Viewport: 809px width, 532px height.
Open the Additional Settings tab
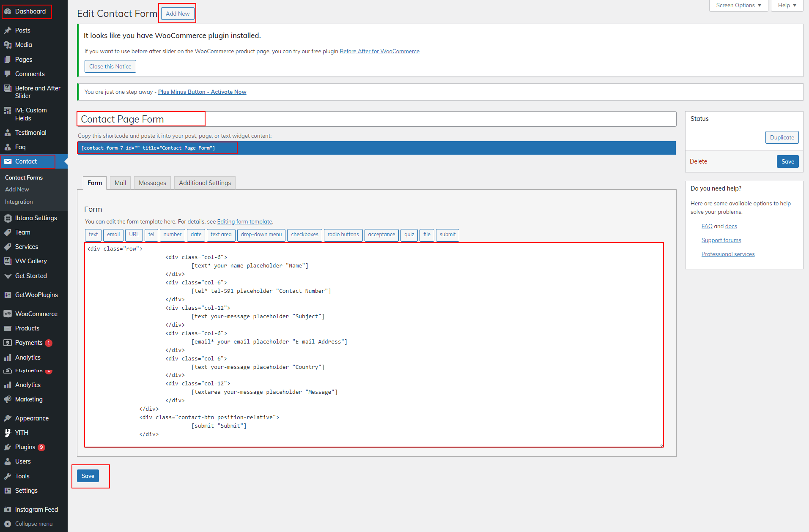click(x=205, y=183)
